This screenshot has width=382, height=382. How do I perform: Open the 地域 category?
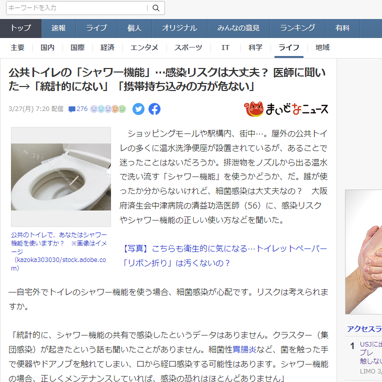[x=322, y=48]
